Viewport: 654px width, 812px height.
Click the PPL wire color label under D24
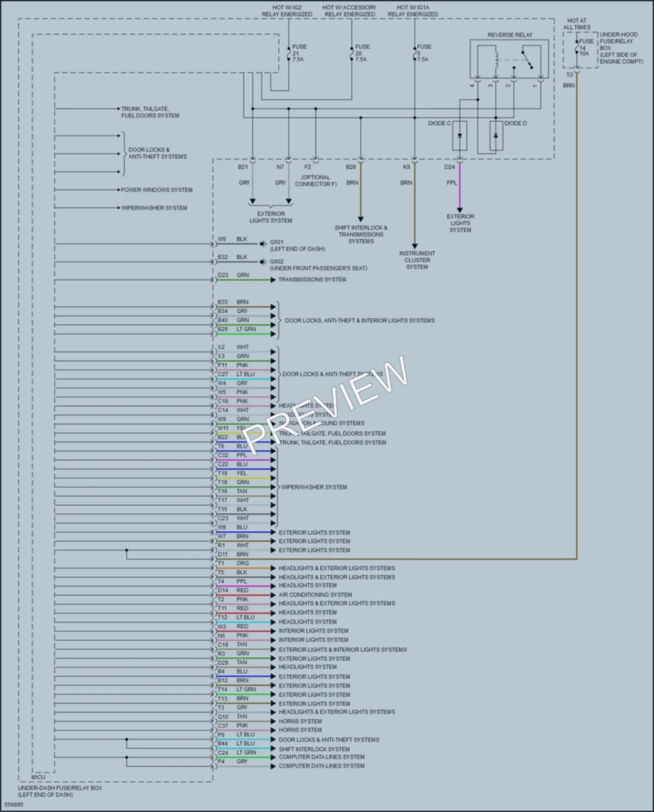[x=452, y=183]
